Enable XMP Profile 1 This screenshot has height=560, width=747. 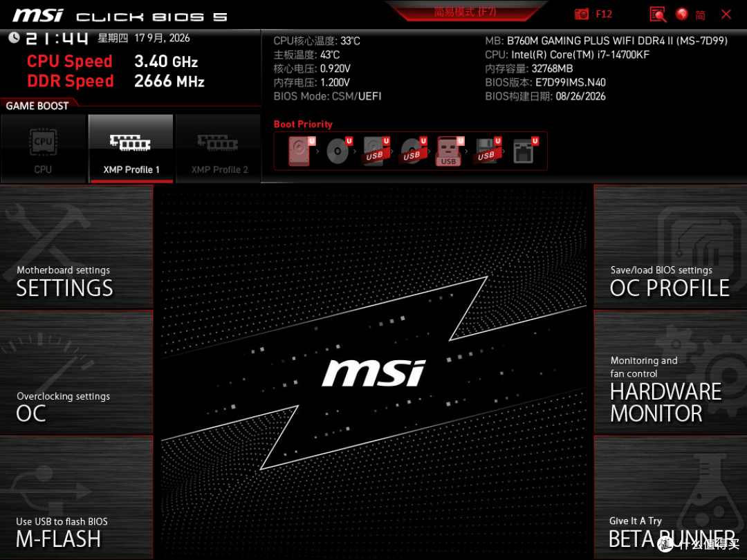point(131,149)
